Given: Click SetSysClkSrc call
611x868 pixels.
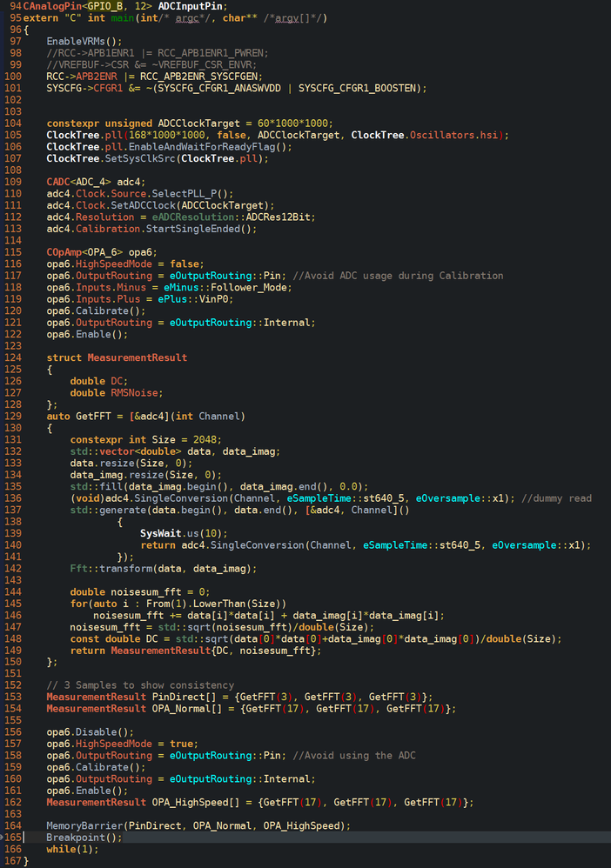Looking at the screenshot, I should point(186,158).
